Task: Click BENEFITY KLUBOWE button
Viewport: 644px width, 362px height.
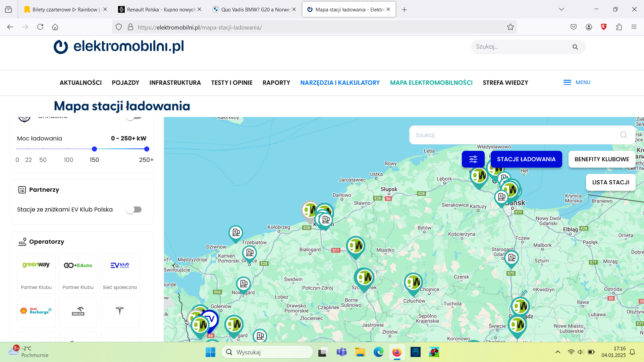Action: 602,159
